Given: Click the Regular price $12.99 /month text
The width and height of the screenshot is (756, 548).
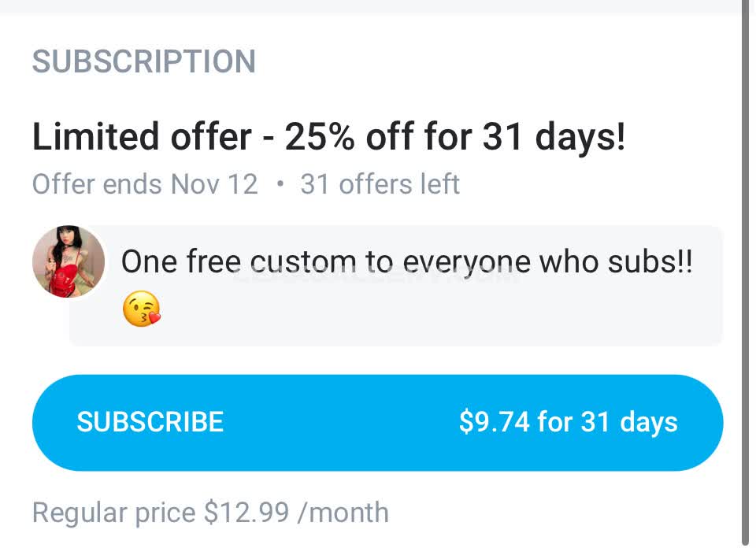Looking at the screenshot, I should click(210, 513).
